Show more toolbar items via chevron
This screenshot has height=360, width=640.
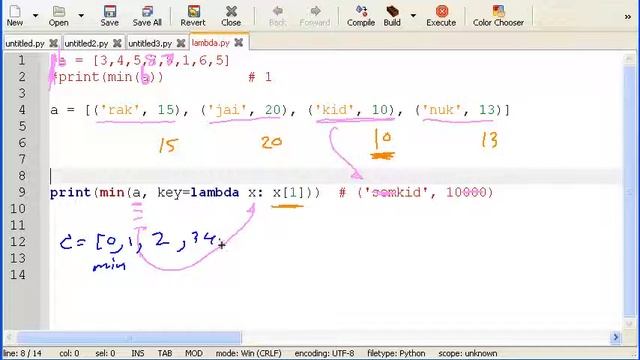click(628, 17)
